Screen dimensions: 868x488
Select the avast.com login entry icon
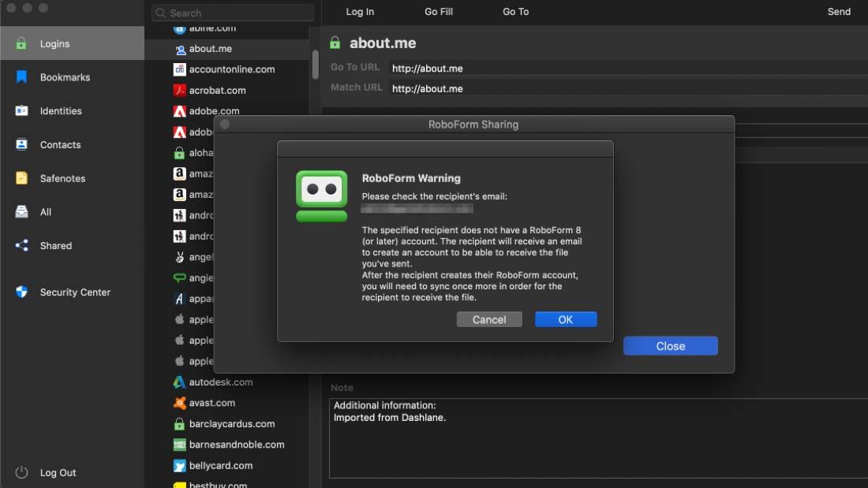click(x=180, y=402)
